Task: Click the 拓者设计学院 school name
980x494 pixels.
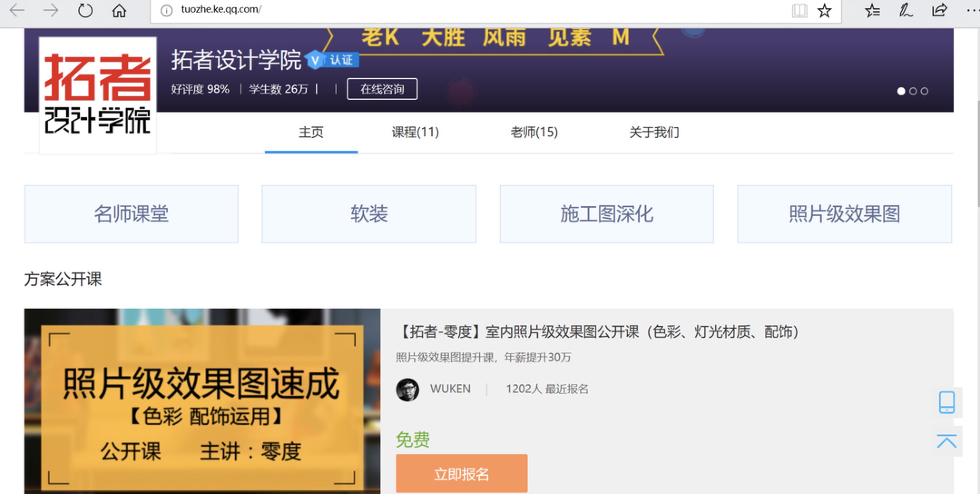Action: [x=236, y=60]
